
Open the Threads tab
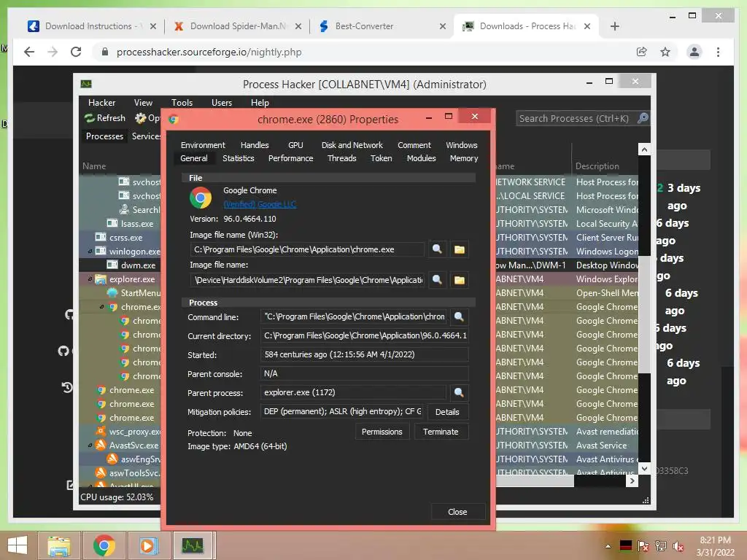(x=341, y=158)
